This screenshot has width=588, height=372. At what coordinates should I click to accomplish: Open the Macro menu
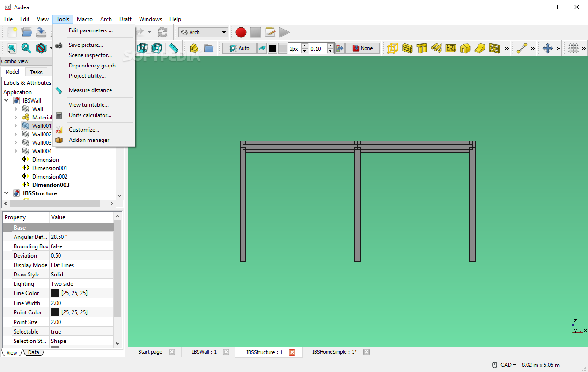pyautogui.click(x=85, y=19)
